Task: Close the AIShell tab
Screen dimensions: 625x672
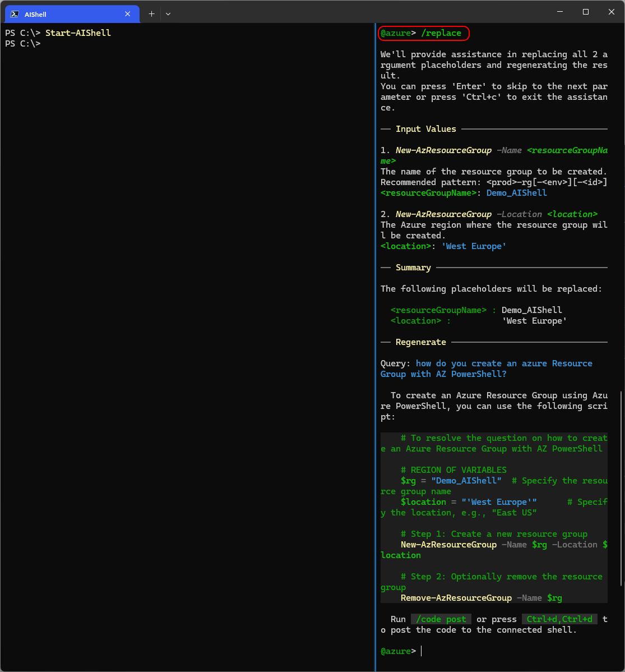Action: point(128,14)
